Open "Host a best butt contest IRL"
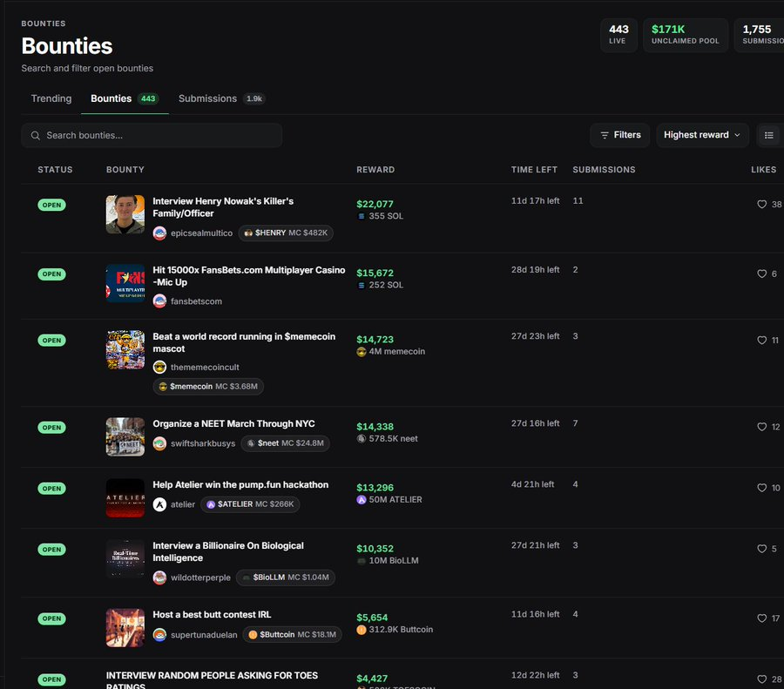This screenshot has height=689, width=784. (212, 614)
